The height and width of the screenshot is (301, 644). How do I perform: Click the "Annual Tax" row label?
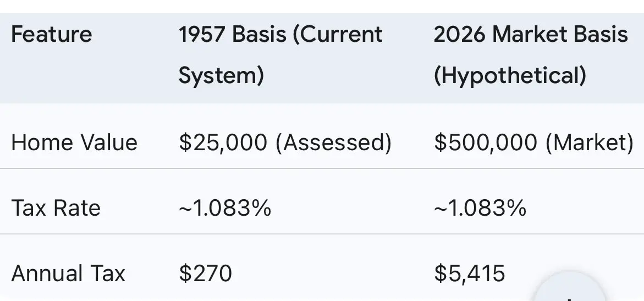pos(68,273)
